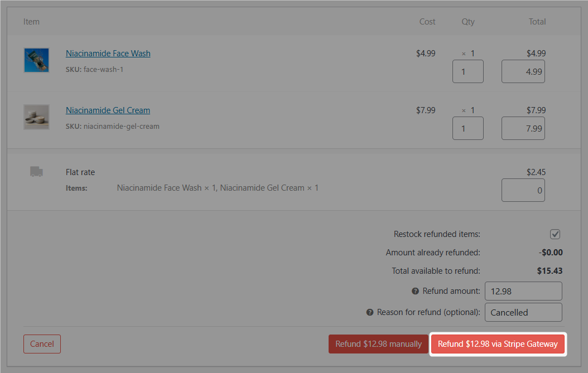Click the Gel Cream refund total field
Image resolution: width=588 pixels, height=373 pixels.
pos(523,128)
